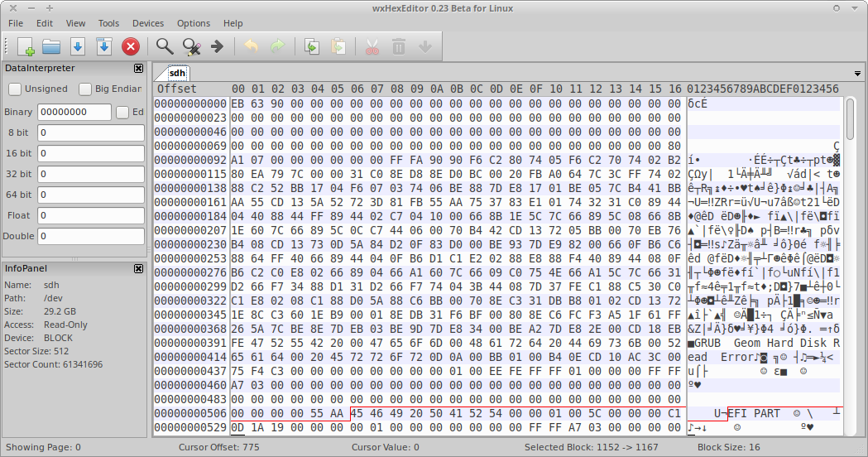This screenshot has height=457, width=868.
Task: Check the Ed checkbox beside Binary
Action: (x=122, y=112)
